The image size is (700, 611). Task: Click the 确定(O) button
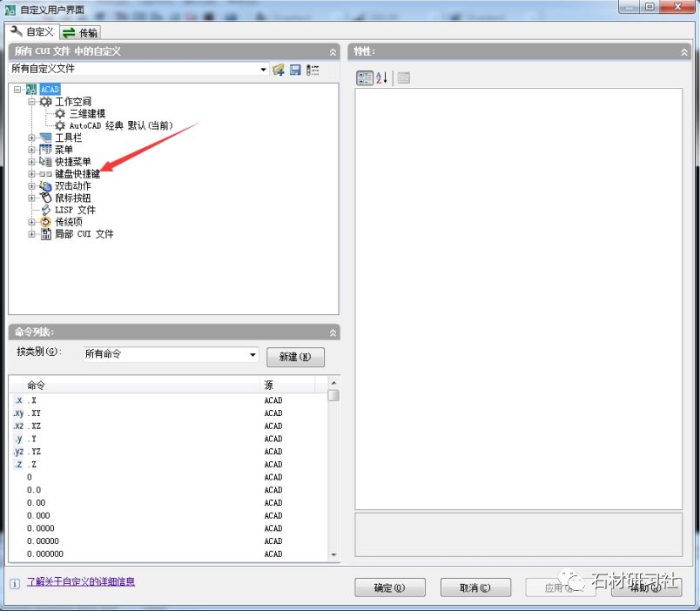tap(390, 587)
